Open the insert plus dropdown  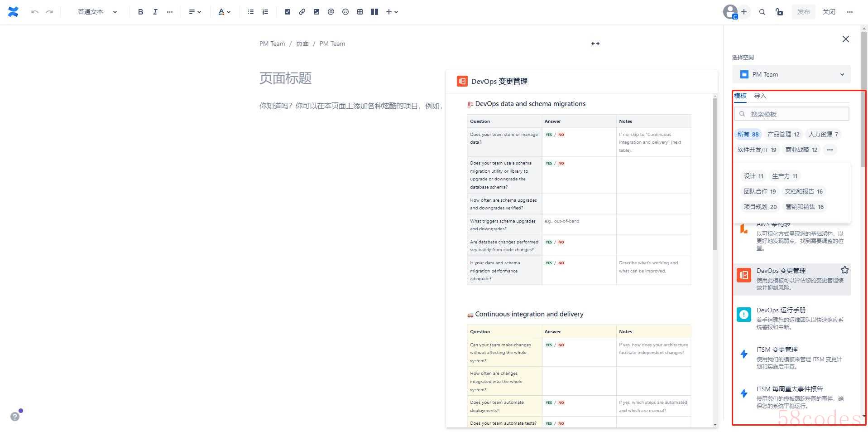pyautogui.click(x=392, y=12)
